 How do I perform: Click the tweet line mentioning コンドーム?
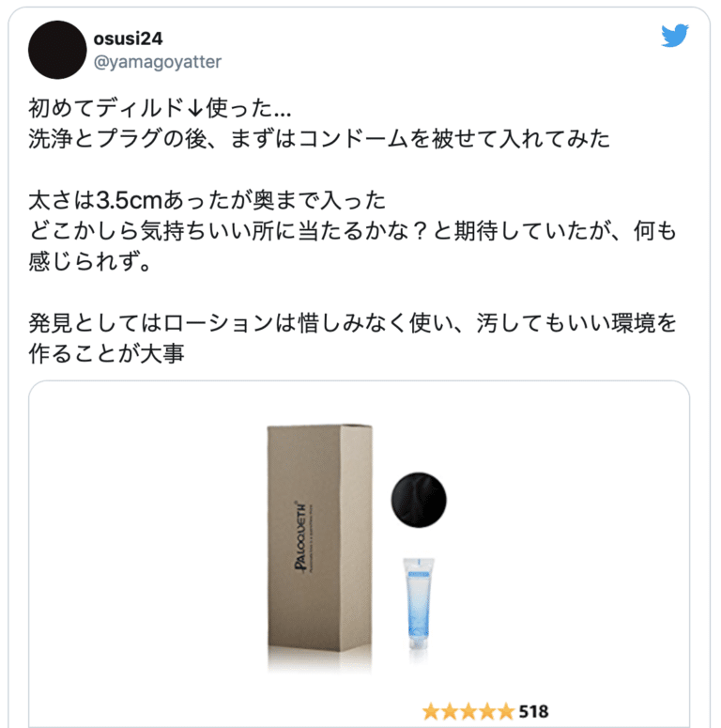[319, 139]
